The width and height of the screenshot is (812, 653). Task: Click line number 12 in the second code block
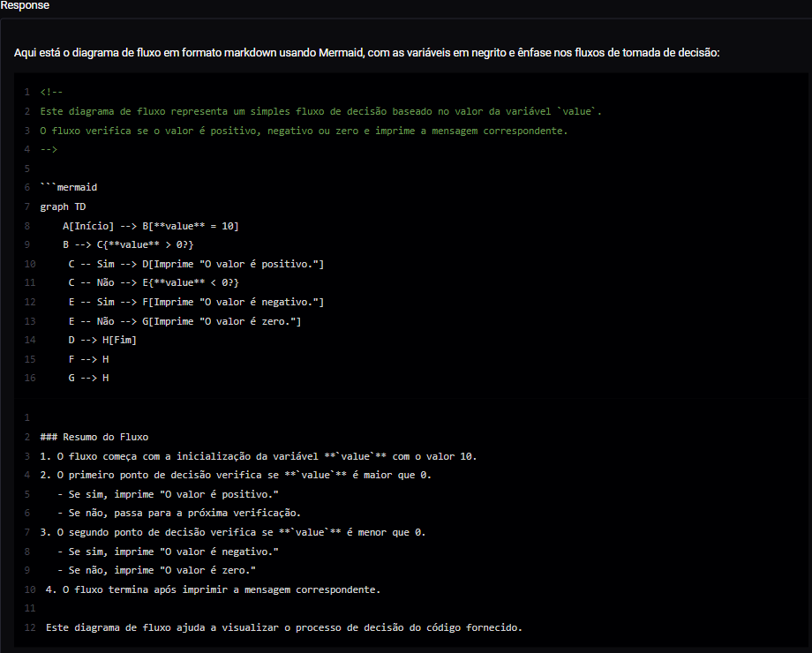point(30,627)
